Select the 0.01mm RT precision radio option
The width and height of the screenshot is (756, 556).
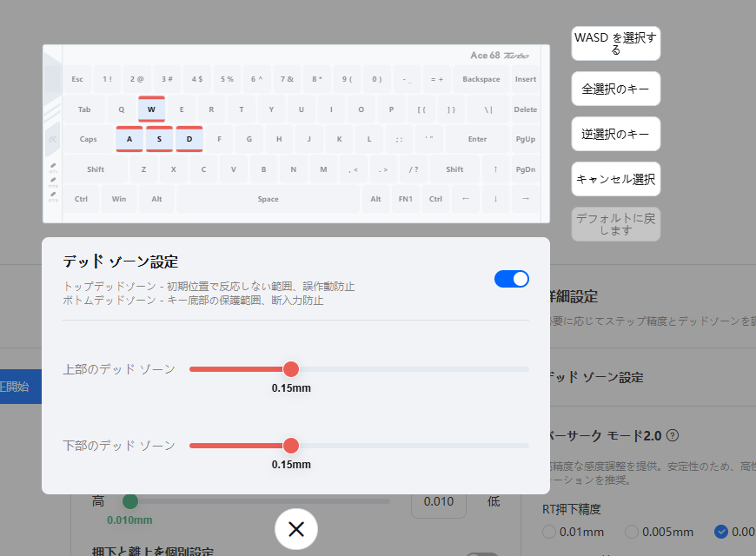tap(547, 532)
